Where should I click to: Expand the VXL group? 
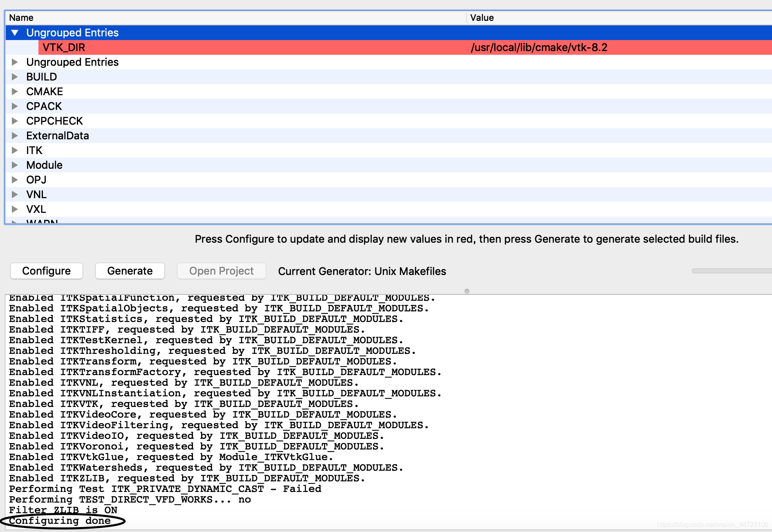(15, 209)
